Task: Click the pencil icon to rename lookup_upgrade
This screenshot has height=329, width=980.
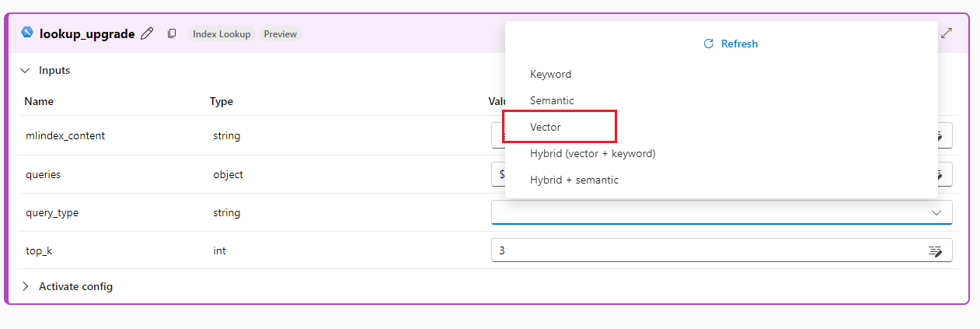Action: pos(147,33)
